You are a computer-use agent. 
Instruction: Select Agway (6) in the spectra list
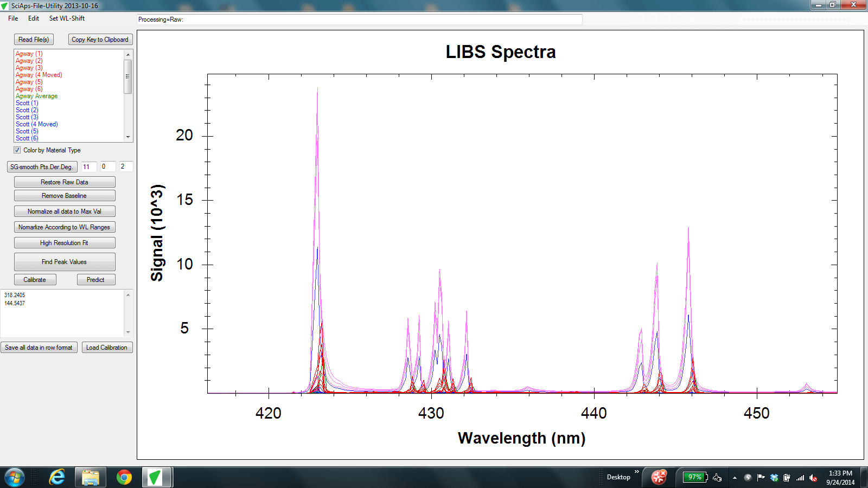(29, 89)
